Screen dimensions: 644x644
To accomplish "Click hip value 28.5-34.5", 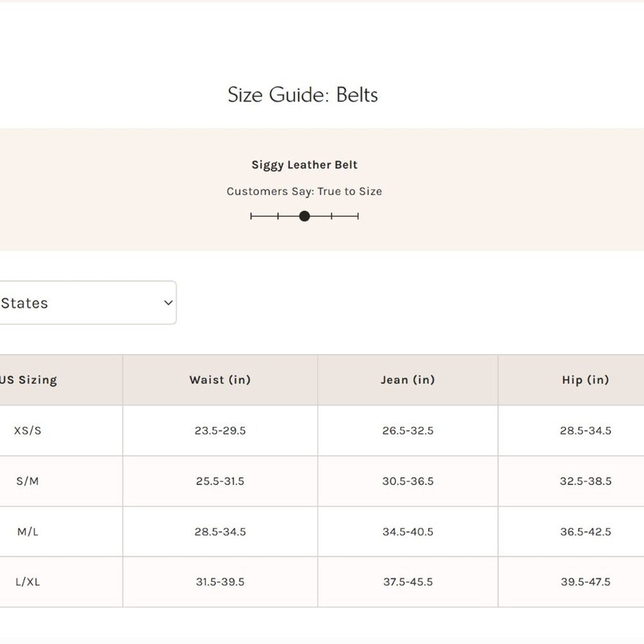I will [585, 430].
